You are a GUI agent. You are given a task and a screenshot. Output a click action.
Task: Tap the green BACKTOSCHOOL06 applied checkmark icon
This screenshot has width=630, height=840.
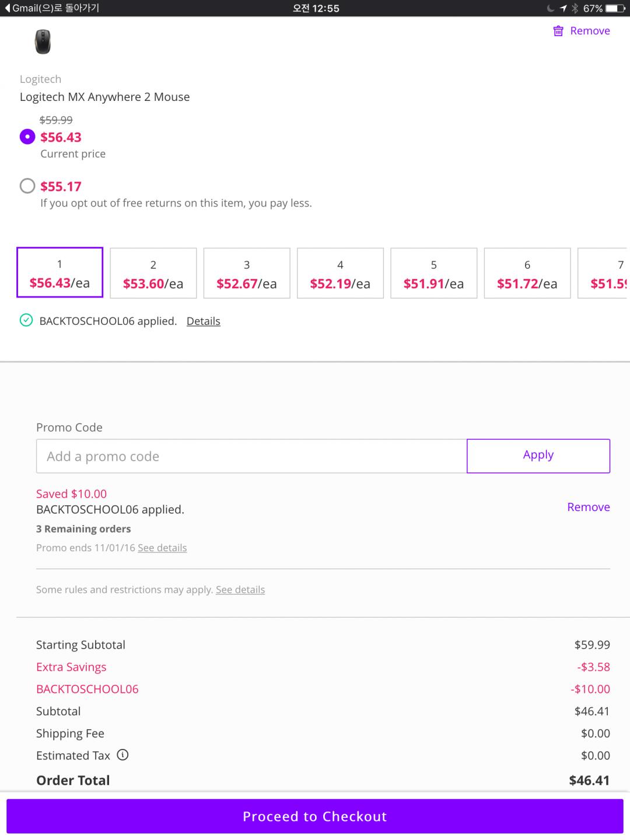[26, 320]
